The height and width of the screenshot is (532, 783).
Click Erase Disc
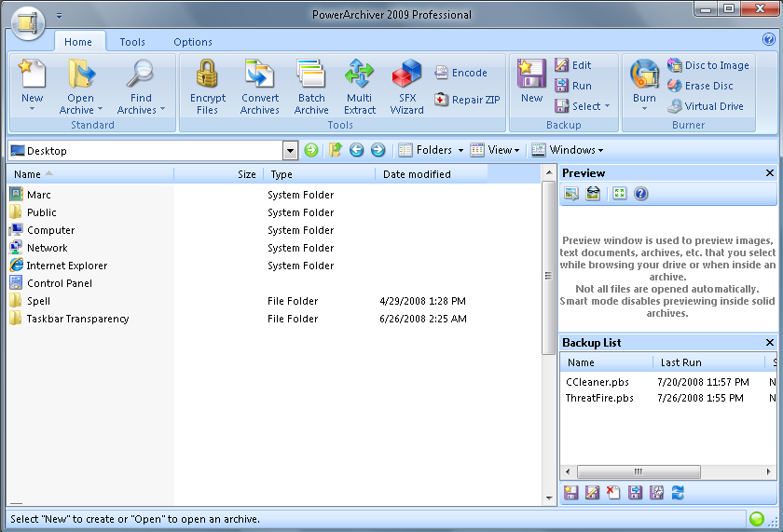click(x=700, y=86)
